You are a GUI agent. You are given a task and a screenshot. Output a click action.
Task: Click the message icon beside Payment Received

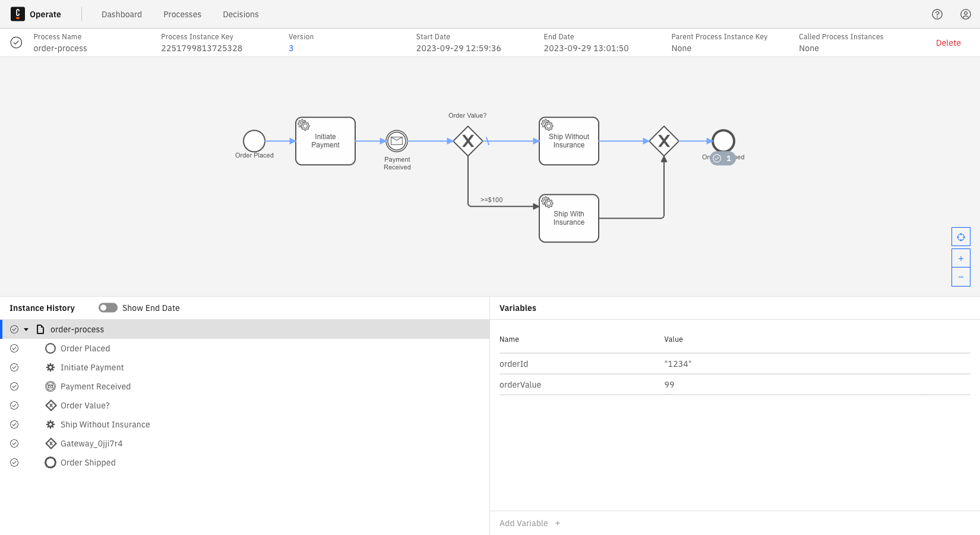(x=50, y=386)
